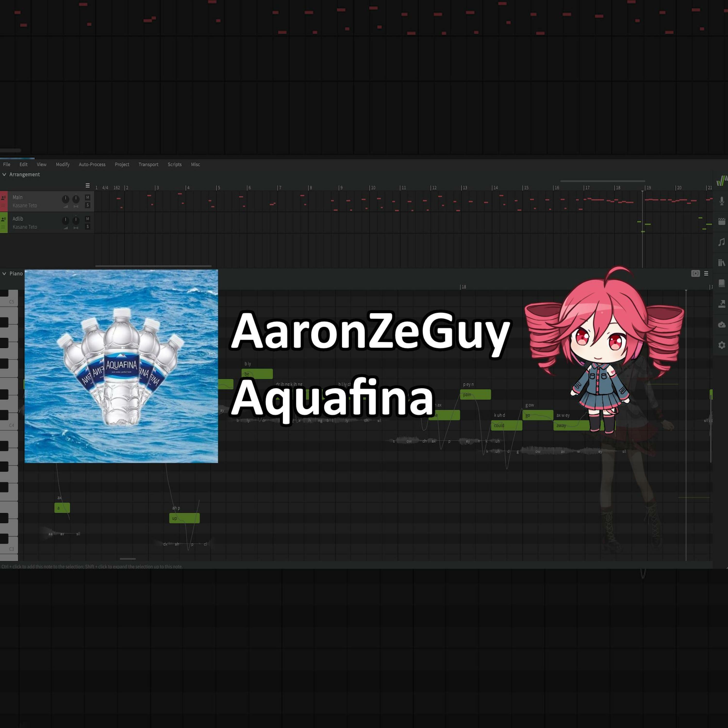This screenshot has height=728, width=728.
Task: Click the 162 tempo marker
Action: pyautogui.click(x=116, y=188)
